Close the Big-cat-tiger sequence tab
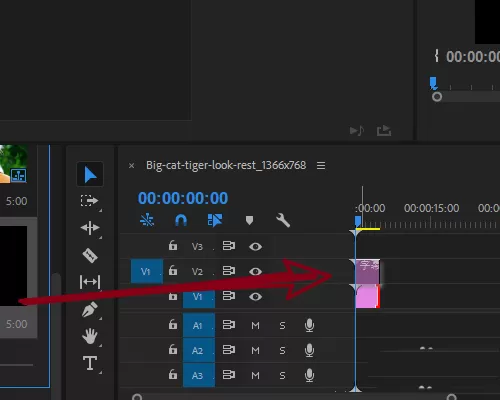Image resolution: width=500 pixels, height=400 pixels. [x=132, y=166]
